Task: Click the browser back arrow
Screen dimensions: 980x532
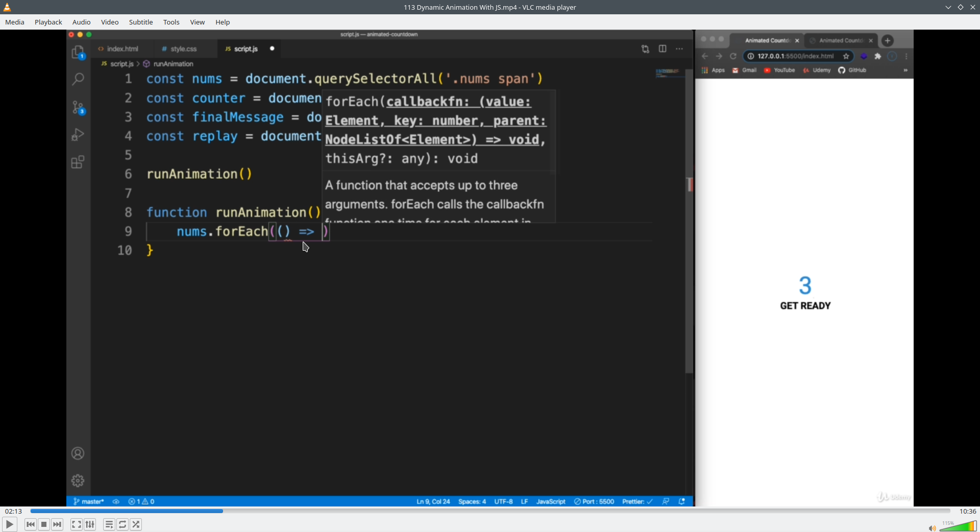Action: click(705, 56)
